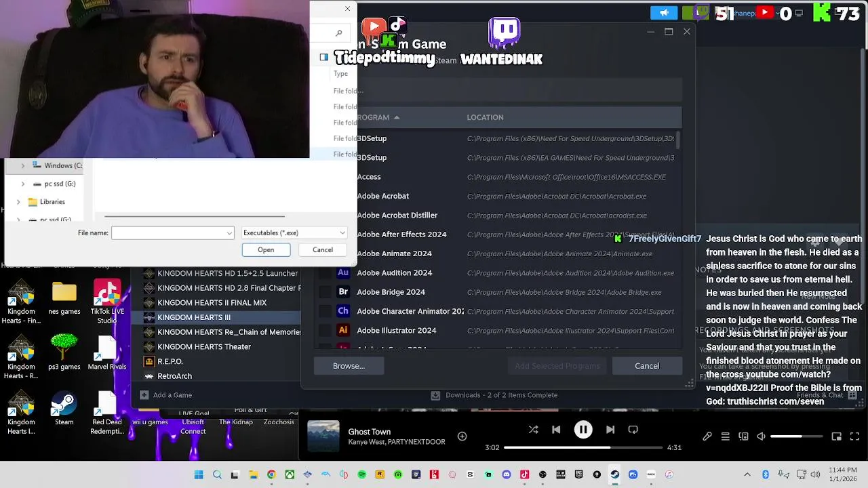The height and width of the screenshot is (488, 868).
Task: Click the Add a Game plus icon
Action: pyautogui.click(x=144, y=395)
